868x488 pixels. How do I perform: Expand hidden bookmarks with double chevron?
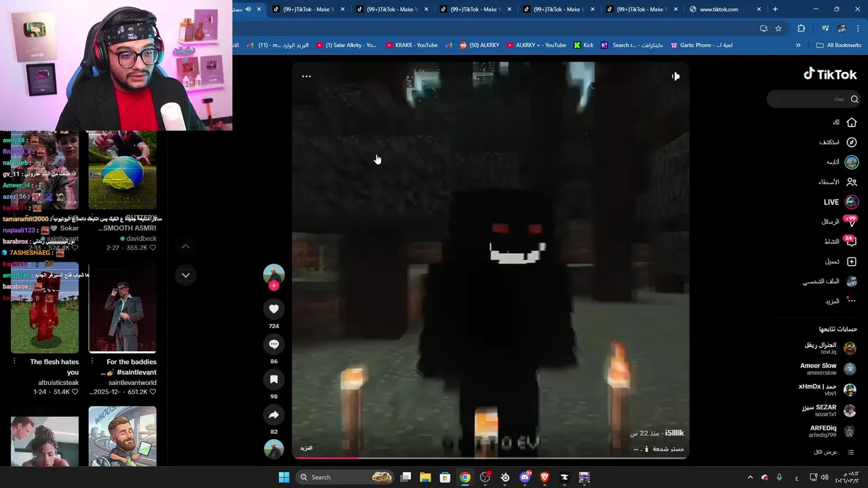(x=798, y=45)
